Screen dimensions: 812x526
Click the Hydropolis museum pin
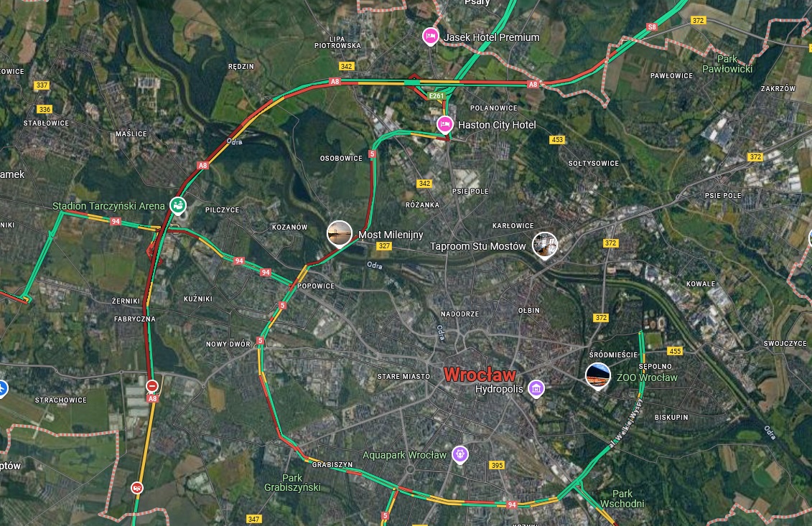[x=536, y=388]
